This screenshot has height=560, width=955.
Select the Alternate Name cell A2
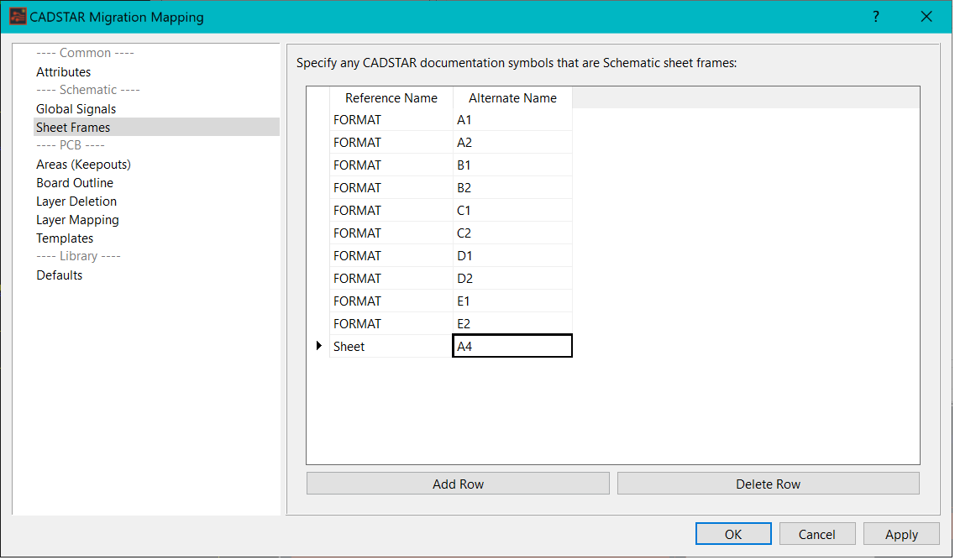coord(513,143)
